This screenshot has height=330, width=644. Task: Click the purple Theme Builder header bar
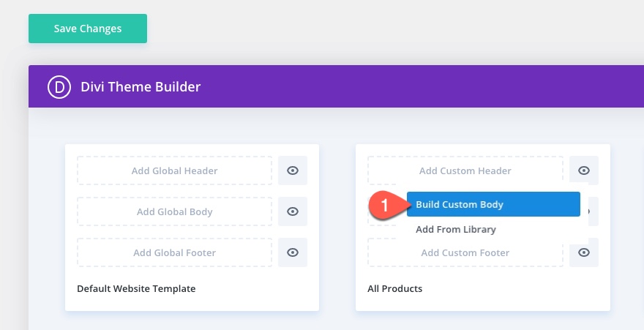click(x=410, y=87)
